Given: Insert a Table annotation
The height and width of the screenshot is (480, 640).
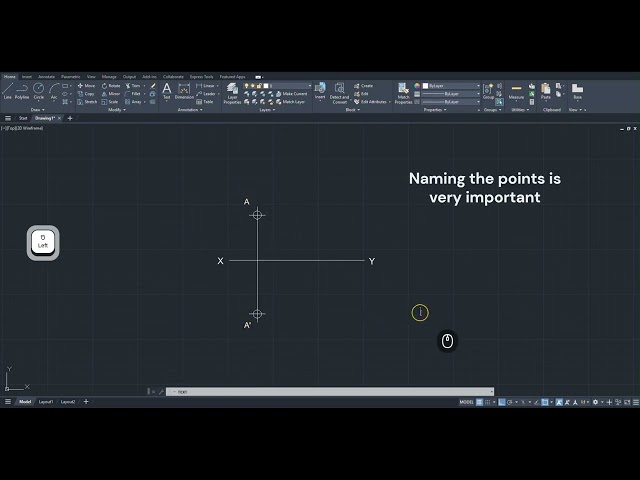Looking at the screenshot, I should [x=205, y=102].
